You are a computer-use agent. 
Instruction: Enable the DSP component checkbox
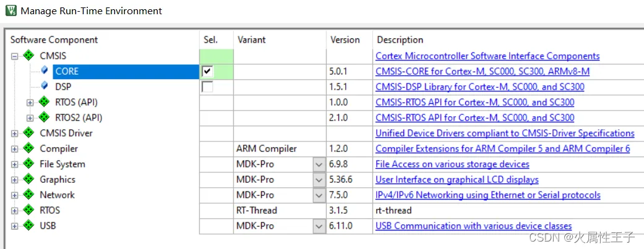coord(207,87)
